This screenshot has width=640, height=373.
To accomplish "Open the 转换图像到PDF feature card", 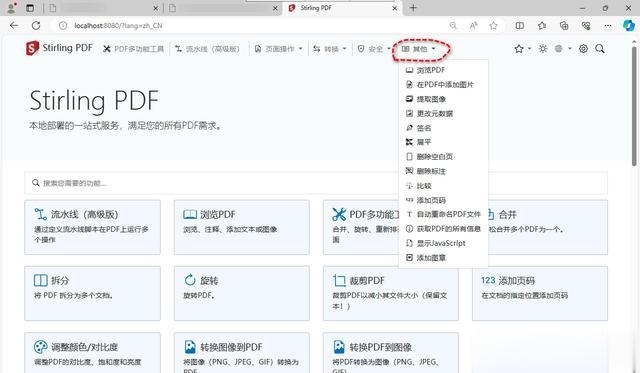I will [x=242, y=353].
